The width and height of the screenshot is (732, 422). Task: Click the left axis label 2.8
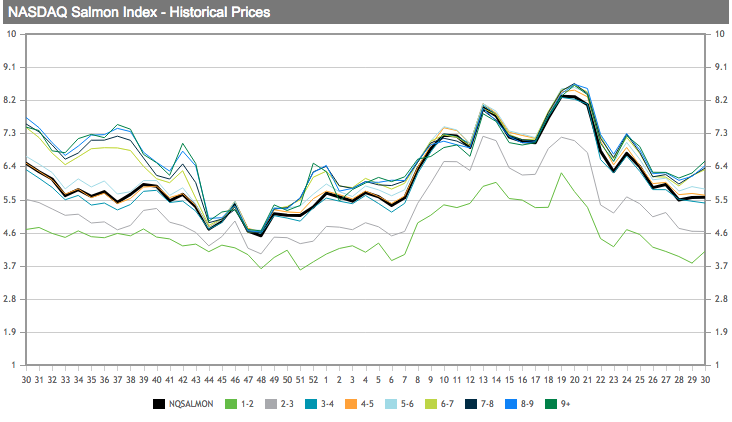pyautogui.click(x=9, y=299)
